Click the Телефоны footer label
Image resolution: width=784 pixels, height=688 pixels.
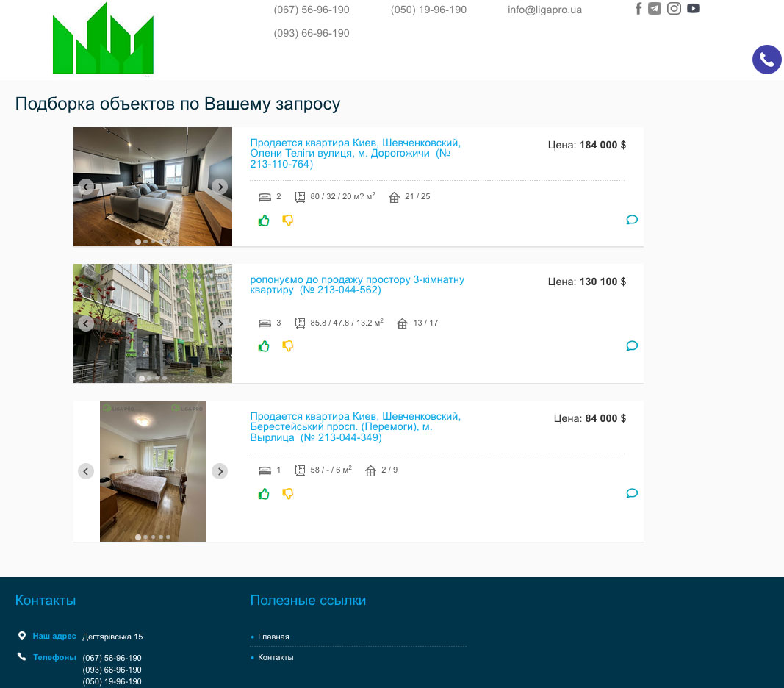tap(54, 657)
